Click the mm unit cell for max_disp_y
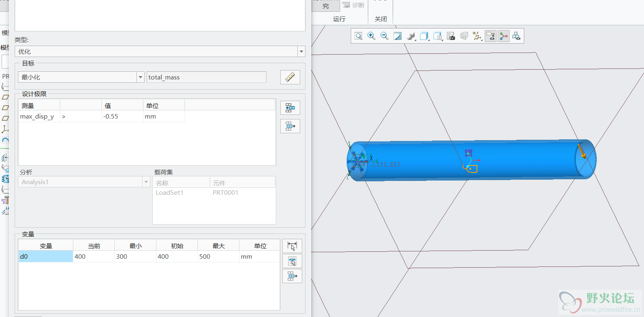 pos(164,117)
